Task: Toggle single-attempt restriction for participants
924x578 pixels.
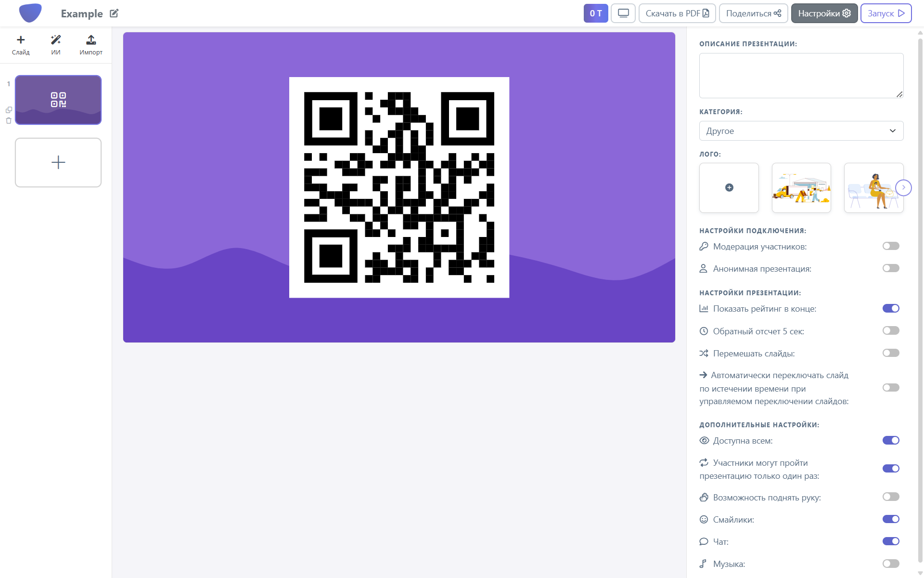Action: point(891,469)
